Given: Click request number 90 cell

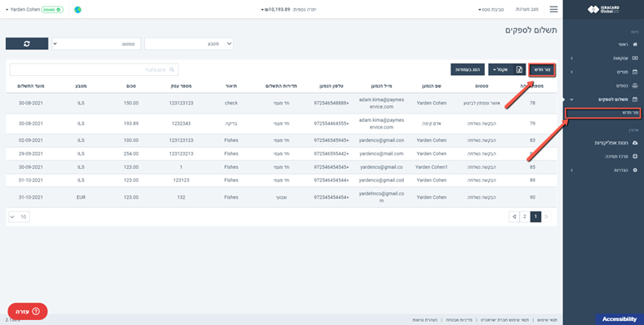Looking at the screenshot, I should [x=532, y=197].
